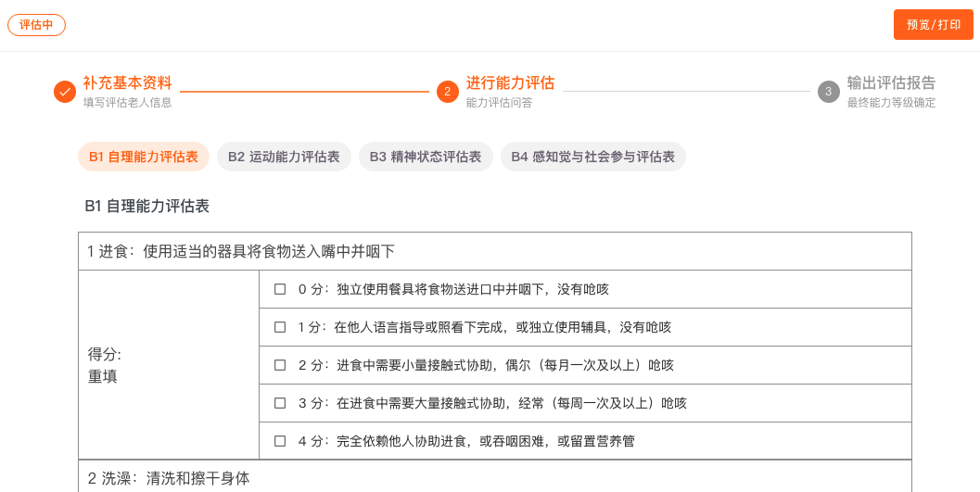Viewport: 980px width, 492px height.
Task: Select the 输出评估报告 step label
Action: 891,82
